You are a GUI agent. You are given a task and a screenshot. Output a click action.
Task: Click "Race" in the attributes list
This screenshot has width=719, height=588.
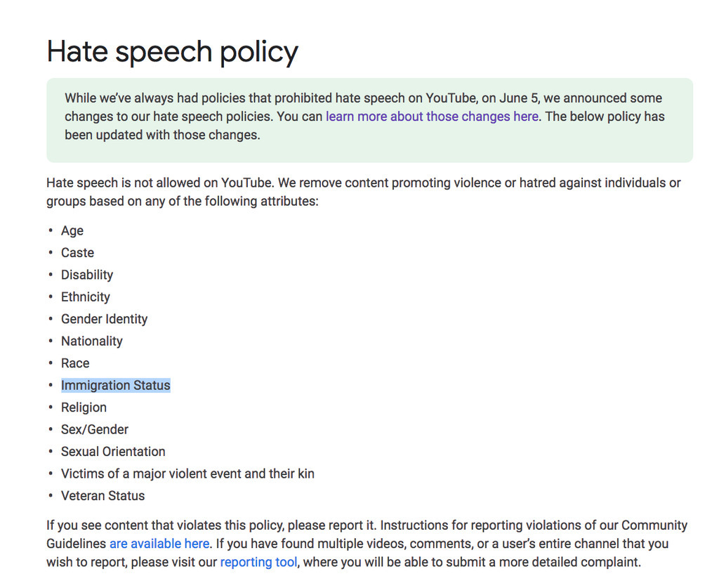pos(75,364)
